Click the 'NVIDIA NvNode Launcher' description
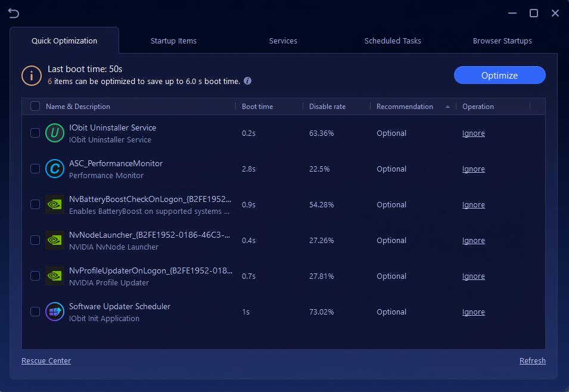The width and height of the screenshot is (569, 392). tap(114, 247)
